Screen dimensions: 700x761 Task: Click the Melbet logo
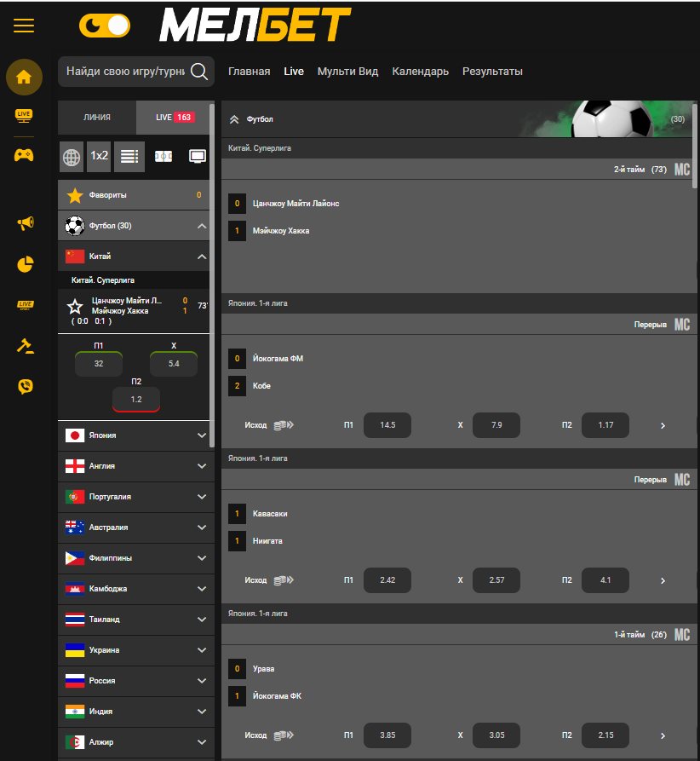point(255,24)
